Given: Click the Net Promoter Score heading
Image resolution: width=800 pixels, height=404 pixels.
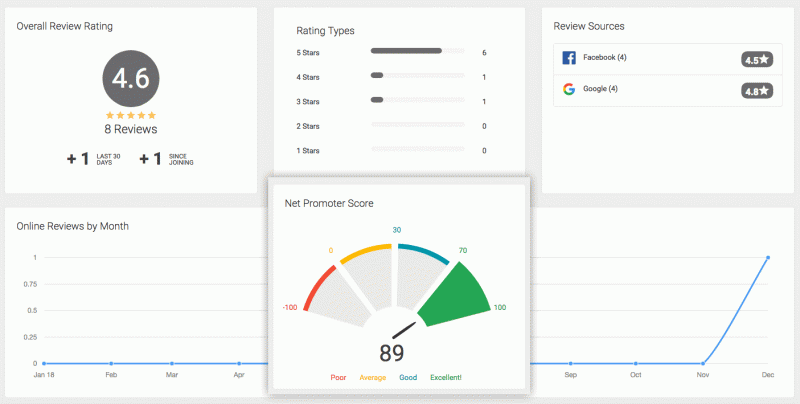Looking at the screenshot, I should [x=329, y=204].
